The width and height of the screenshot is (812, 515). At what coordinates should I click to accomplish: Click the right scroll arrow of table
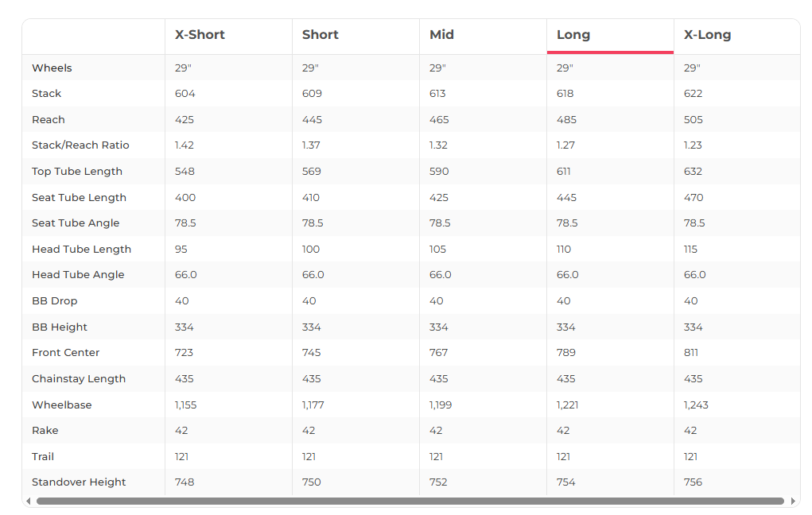pos(793,501)
